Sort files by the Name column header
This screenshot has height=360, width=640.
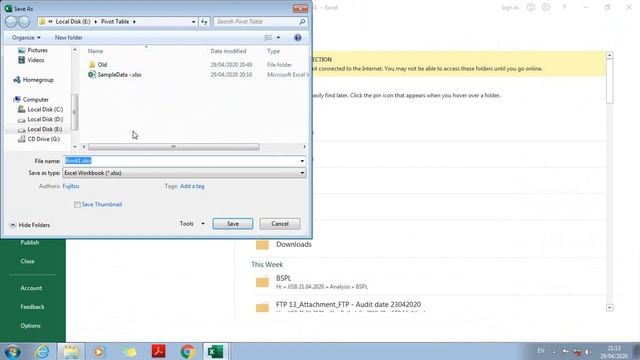95,51
